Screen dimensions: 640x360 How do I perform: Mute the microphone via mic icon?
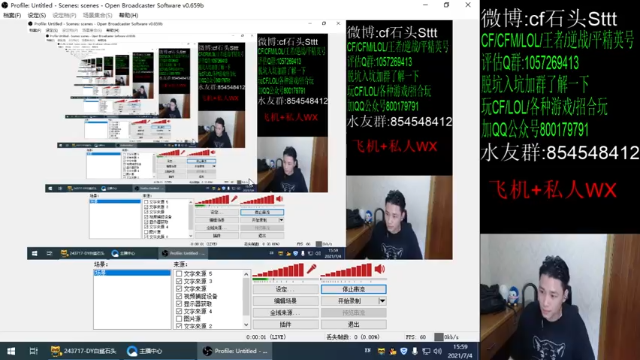tap(311, 269)
